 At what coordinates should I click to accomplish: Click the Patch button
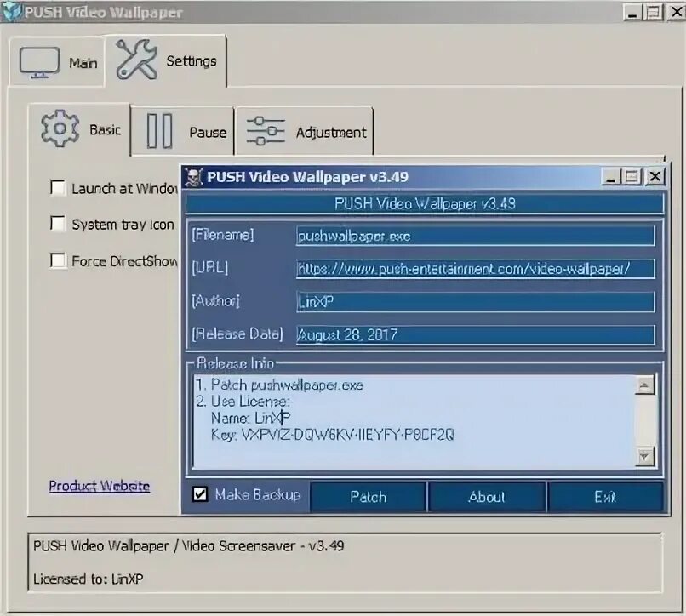click(368, 497)
